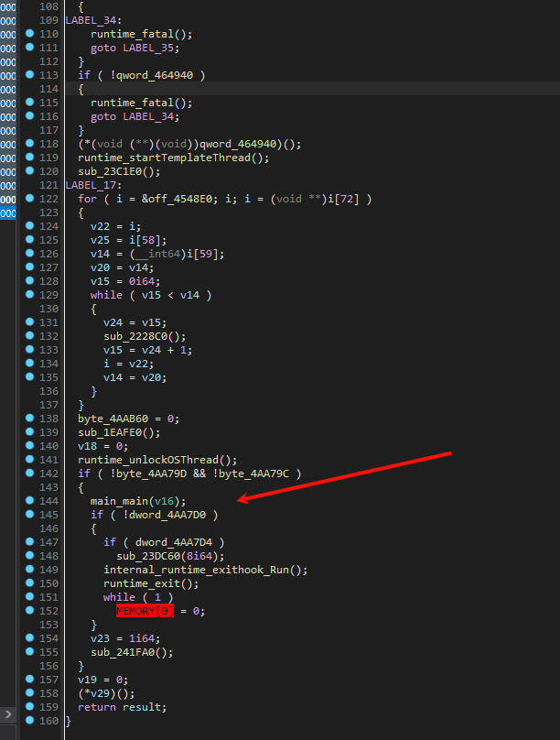560x740 pixels.
Task: Select v23 variable on line 154
Action: [x=100, y=638]
